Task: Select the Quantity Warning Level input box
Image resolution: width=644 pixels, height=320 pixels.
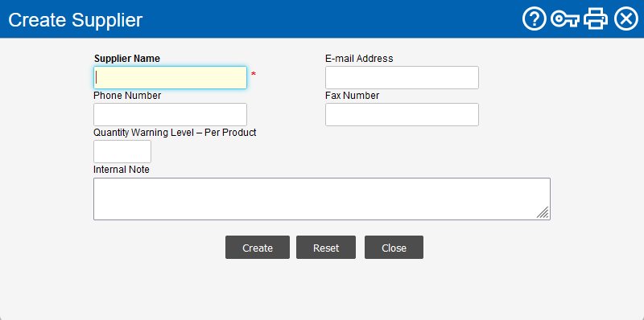Action: click(122, 151)
